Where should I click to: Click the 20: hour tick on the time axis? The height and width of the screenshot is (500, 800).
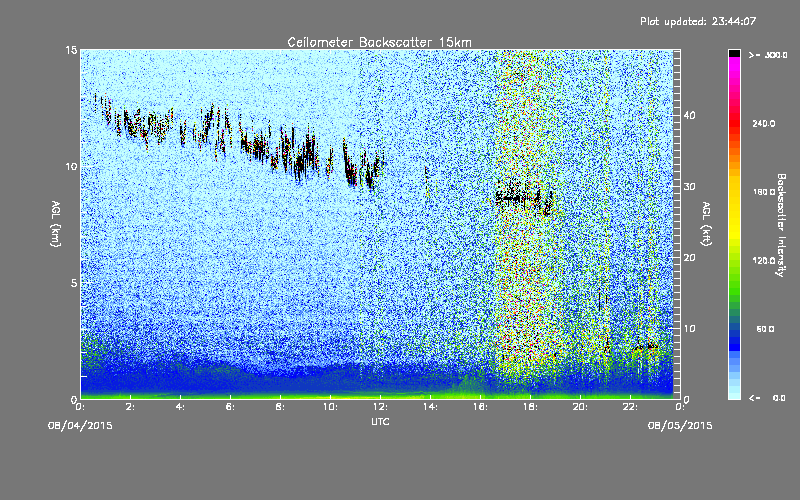pos(580,407)
